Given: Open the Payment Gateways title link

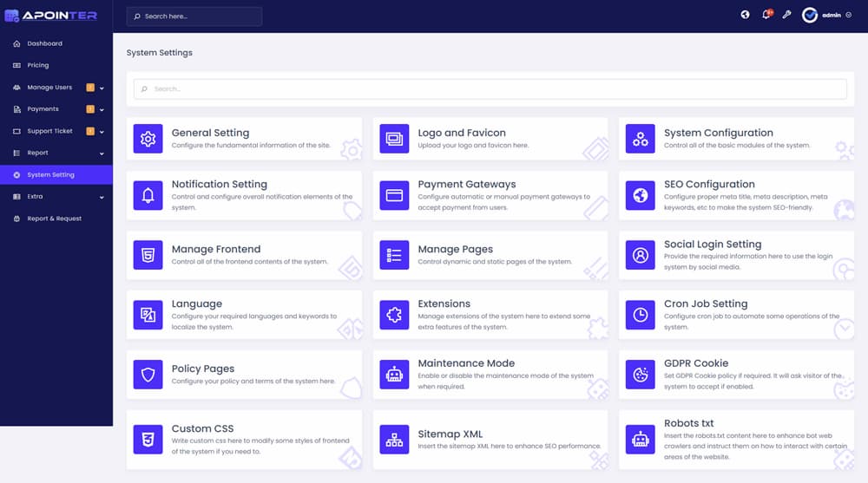Looking at the screenshot, I should coord(467,184).
